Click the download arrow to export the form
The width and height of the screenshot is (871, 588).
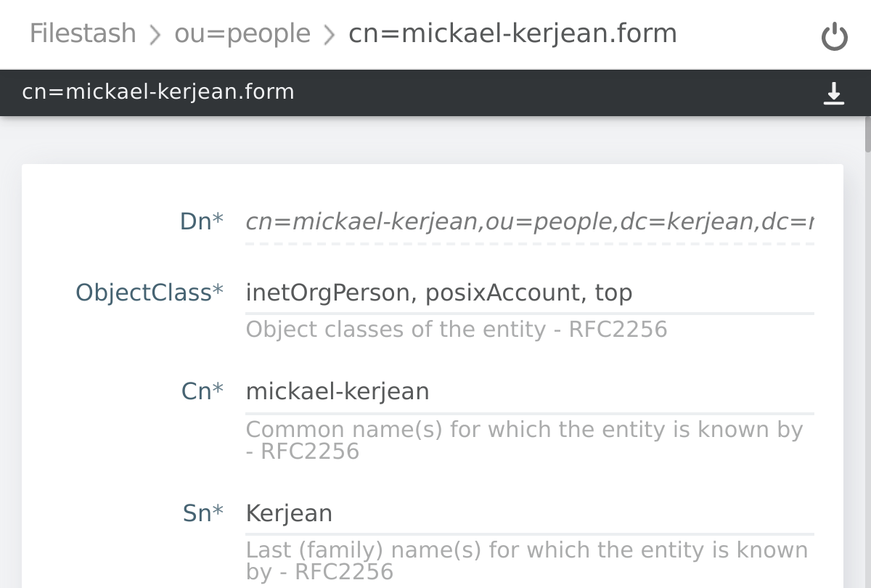[x=834, y=93]
